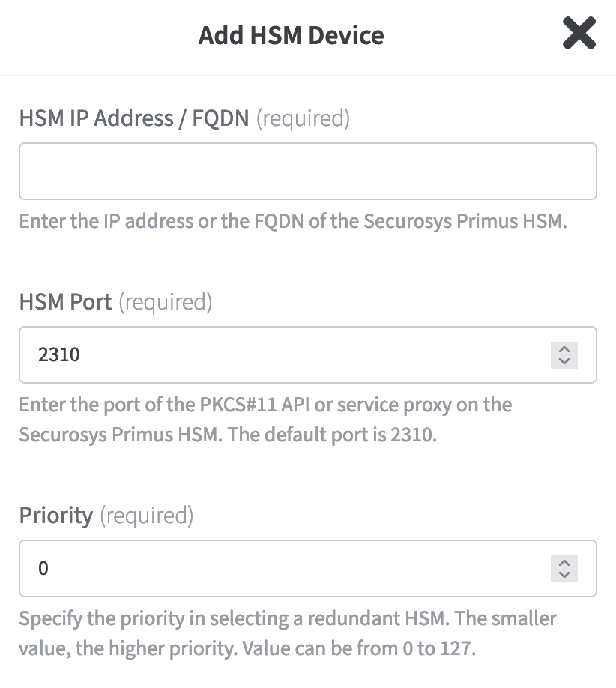Click the "Priority" field label
616x688 pixels.
[x=56, y=516]
